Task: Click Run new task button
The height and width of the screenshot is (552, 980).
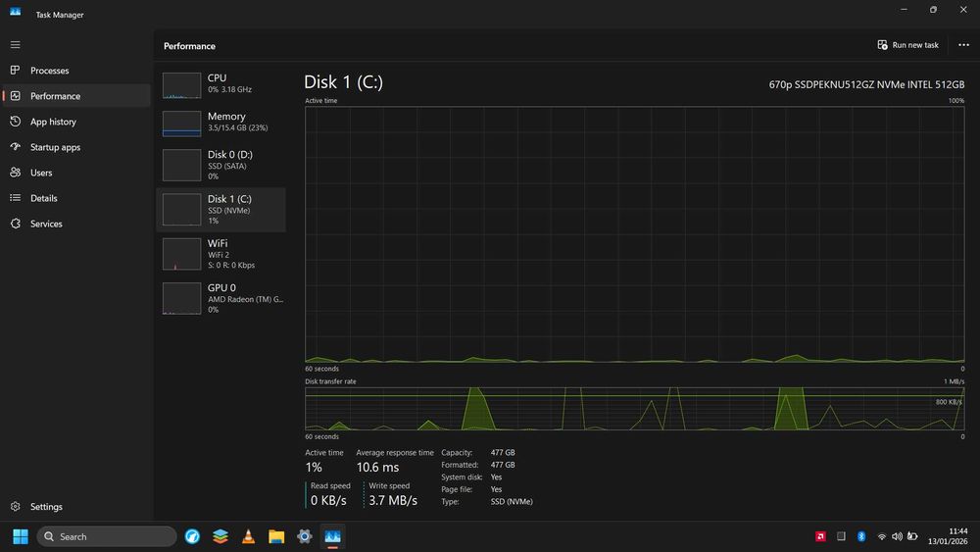Action: [908, 45]
